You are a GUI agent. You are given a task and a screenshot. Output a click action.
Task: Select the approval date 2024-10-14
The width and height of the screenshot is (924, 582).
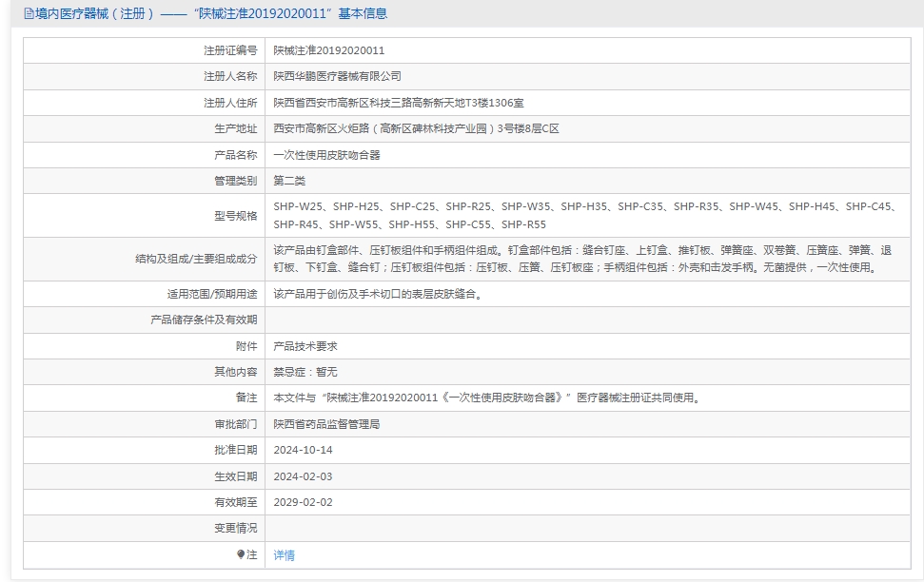coord(303,450)
